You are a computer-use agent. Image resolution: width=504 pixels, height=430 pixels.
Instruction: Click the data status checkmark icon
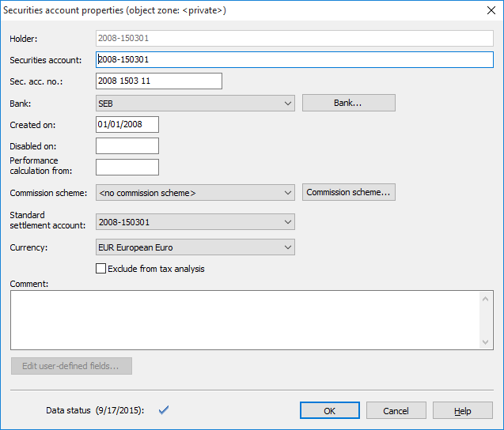pos(165,410)
